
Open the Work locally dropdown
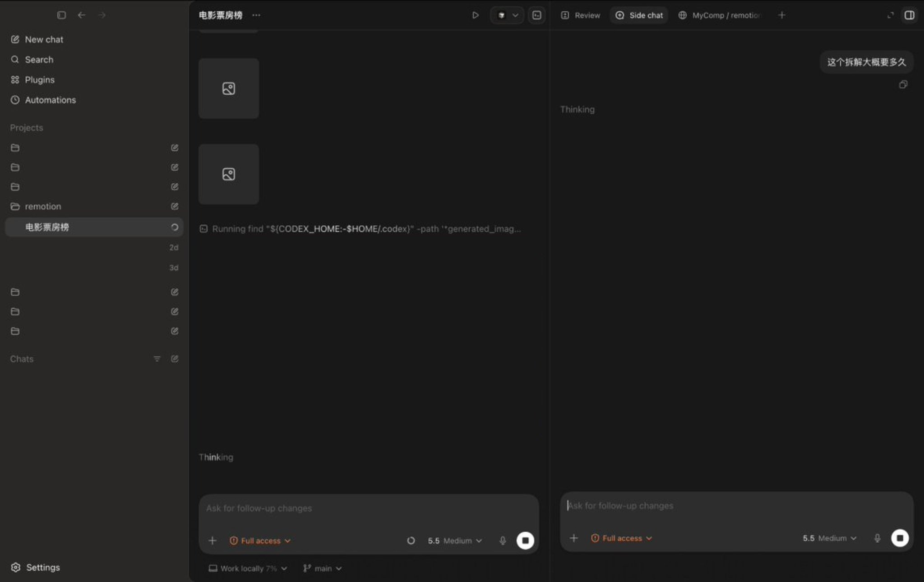click(248, 568)
